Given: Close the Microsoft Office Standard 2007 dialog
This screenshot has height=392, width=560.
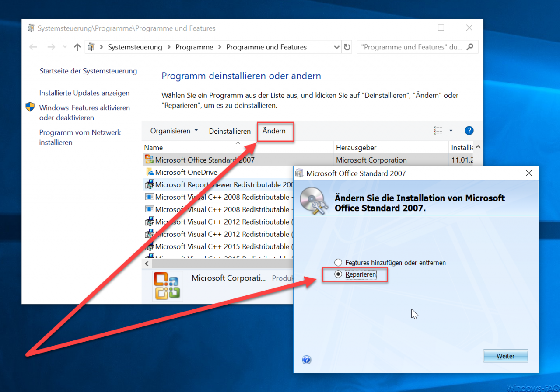Looking at the screenshot, I should click(529, 173).
